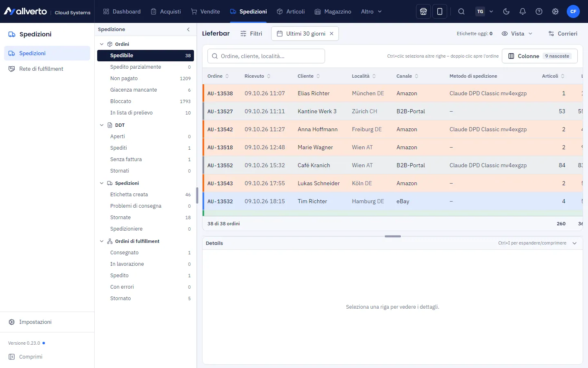The height and width of the screenshot is (368, 588).
Task: Open the global search magnifier icon
Action: 461,11
